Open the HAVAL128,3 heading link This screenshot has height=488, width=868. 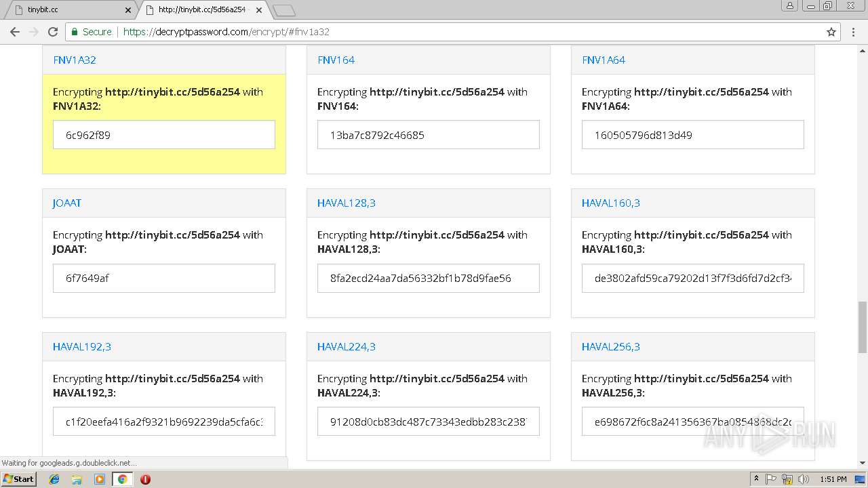[x=347, y=203]
